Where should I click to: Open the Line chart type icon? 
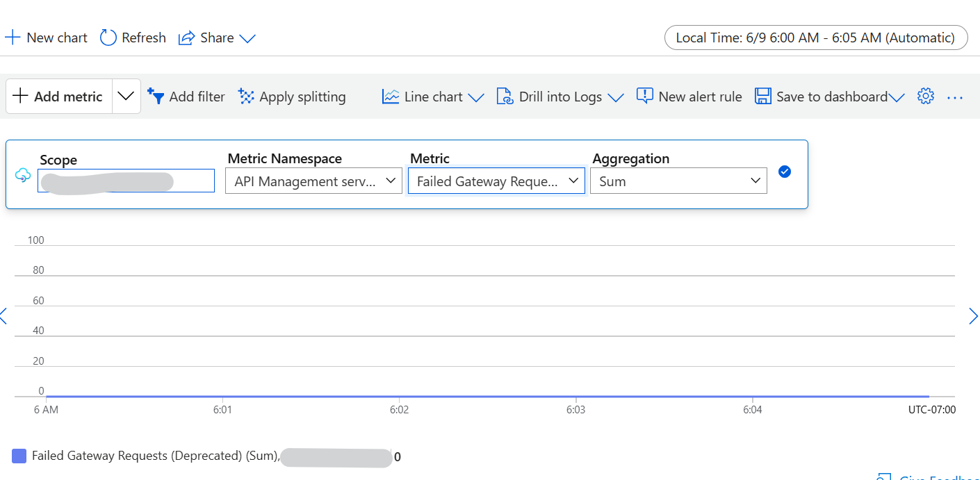pos(390,96)
